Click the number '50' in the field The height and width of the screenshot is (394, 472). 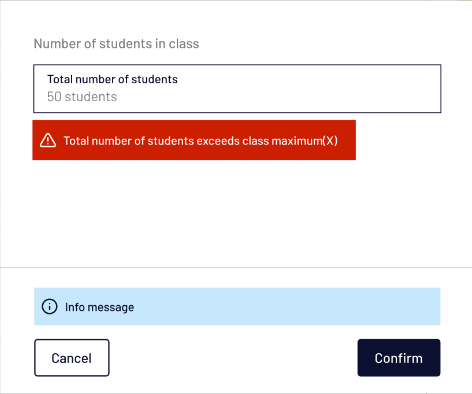coord(54,97)
